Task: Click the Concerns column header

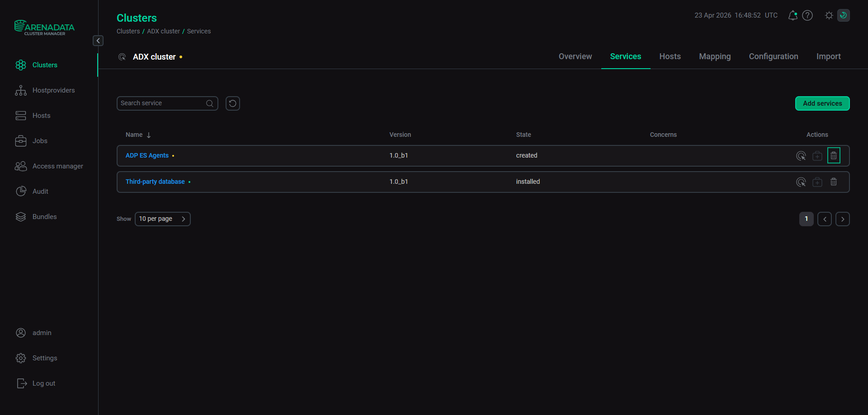Action: tap(663, 135)
